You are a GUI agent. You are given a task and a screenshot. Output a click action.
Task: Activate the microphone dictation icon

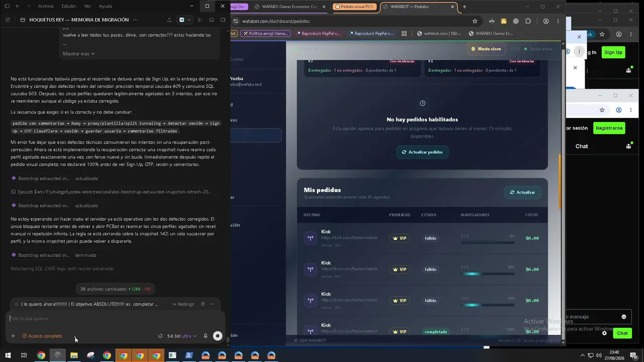205,336
